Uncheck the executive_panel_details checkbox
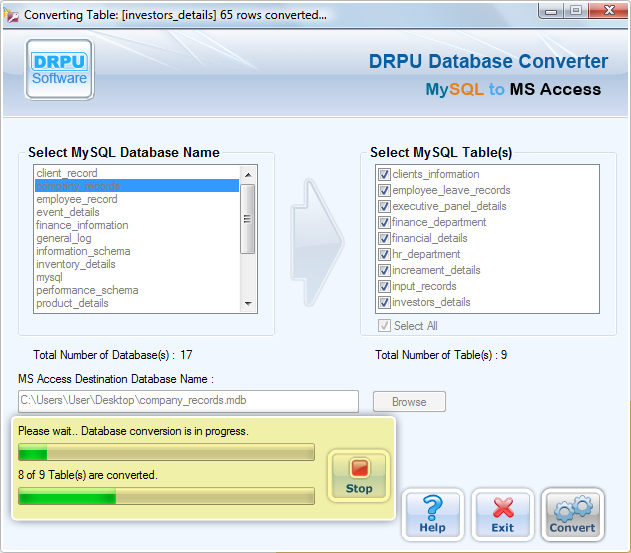This screenshot has height=553, width=631. 384,206
